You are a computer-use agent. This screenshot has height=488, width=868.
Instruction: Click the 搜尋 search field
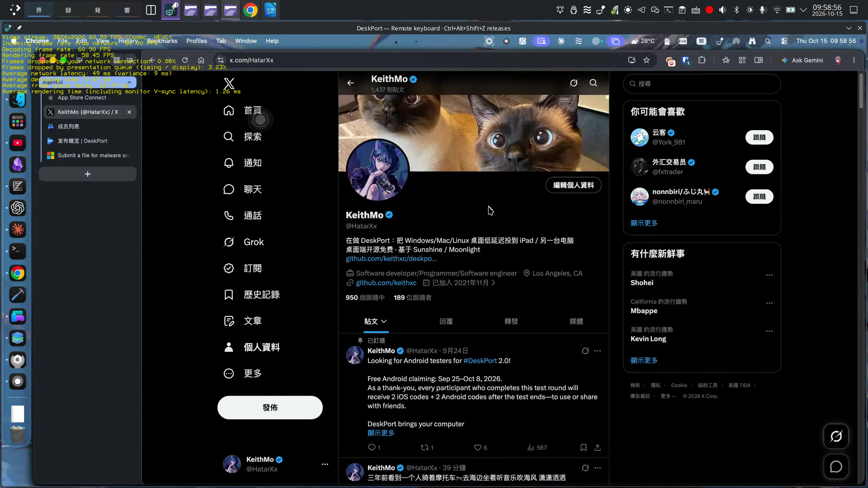click(x=702, y=84)
